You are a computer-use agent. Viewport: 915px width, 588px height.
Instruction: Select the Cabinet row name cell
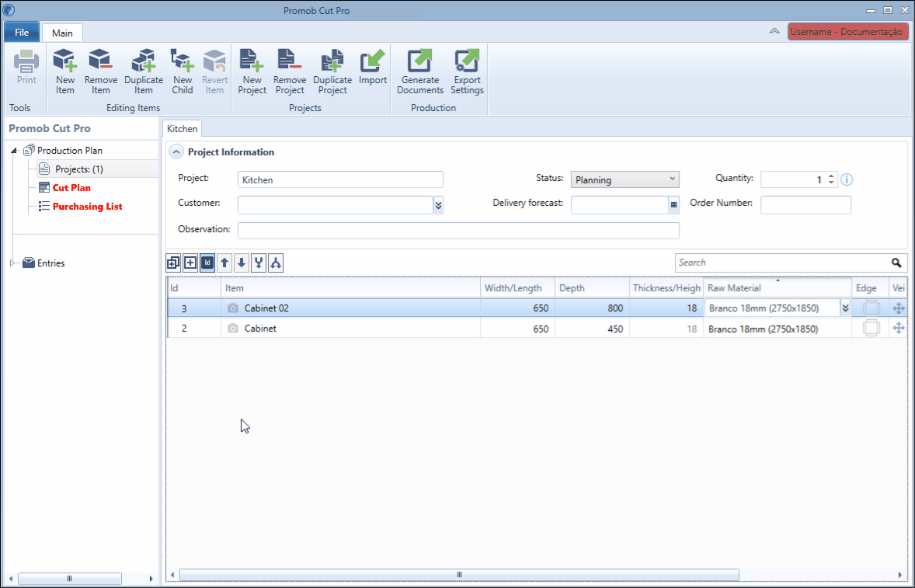pos(350,329)
